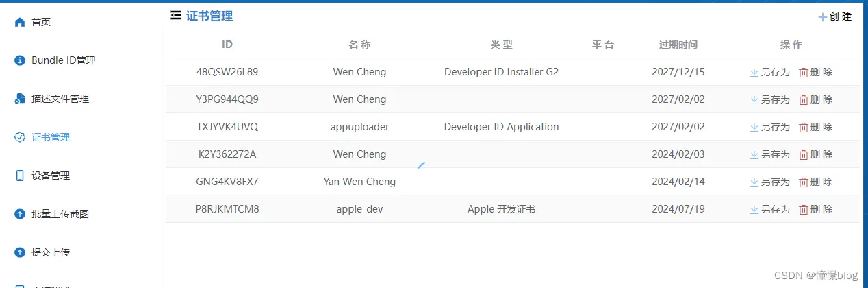The height and width of the screenshot is (288, 868).
Task: Click the 过期时间 column header
Action: point(678,45)
